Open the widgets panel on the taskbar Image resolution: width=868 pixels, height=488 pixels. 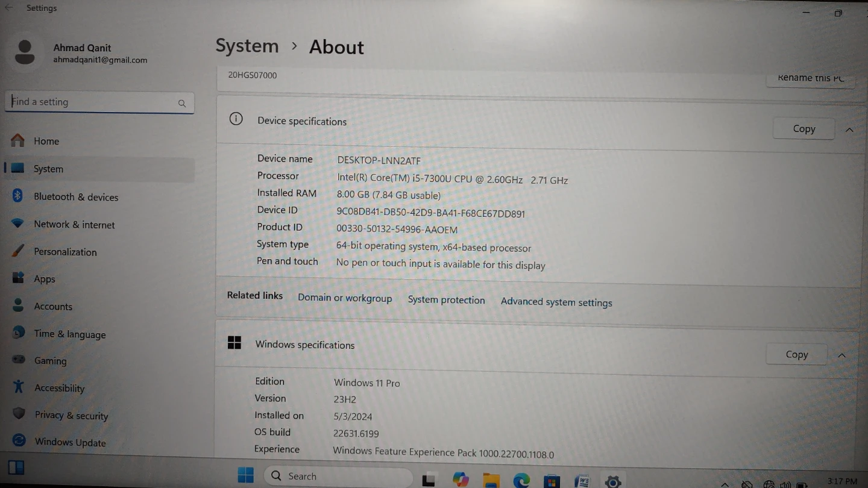(16, 468)
